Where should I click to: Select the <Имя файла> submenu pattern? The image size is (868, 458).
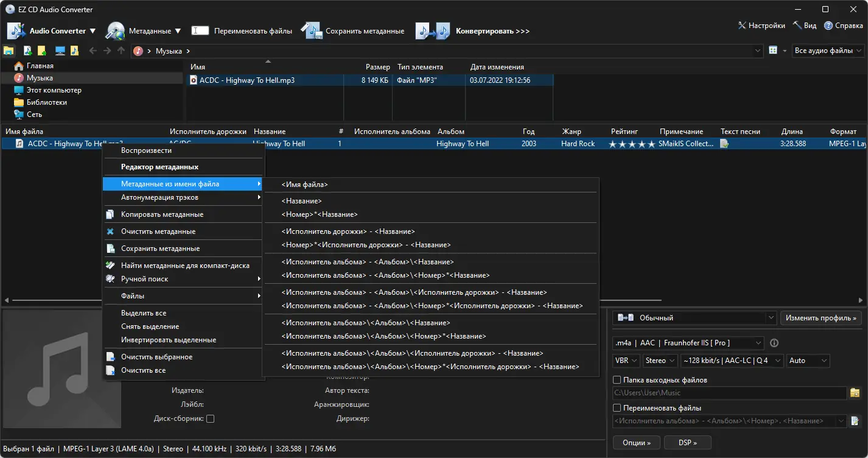pos(431,185)
